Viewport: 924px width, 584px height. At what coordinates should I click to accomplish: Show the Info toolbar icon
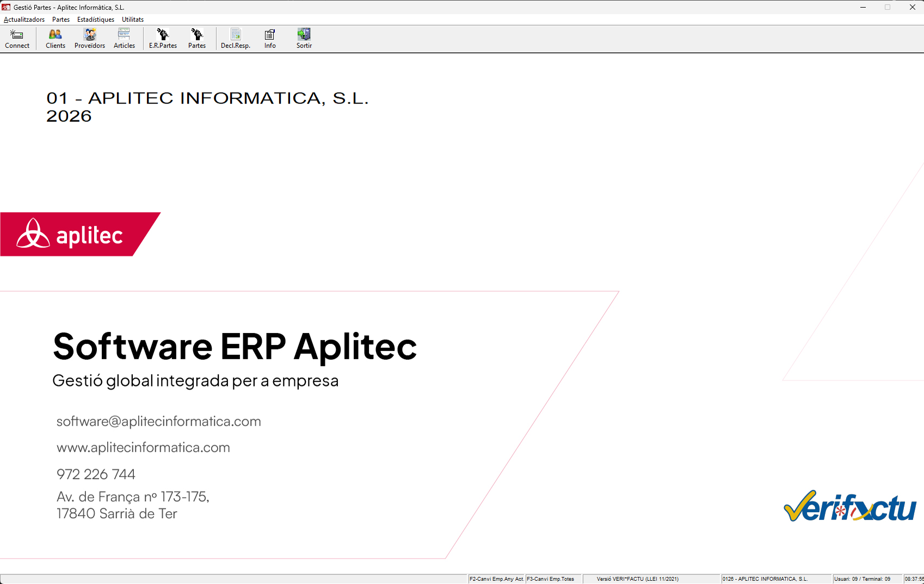click(270, 39)
